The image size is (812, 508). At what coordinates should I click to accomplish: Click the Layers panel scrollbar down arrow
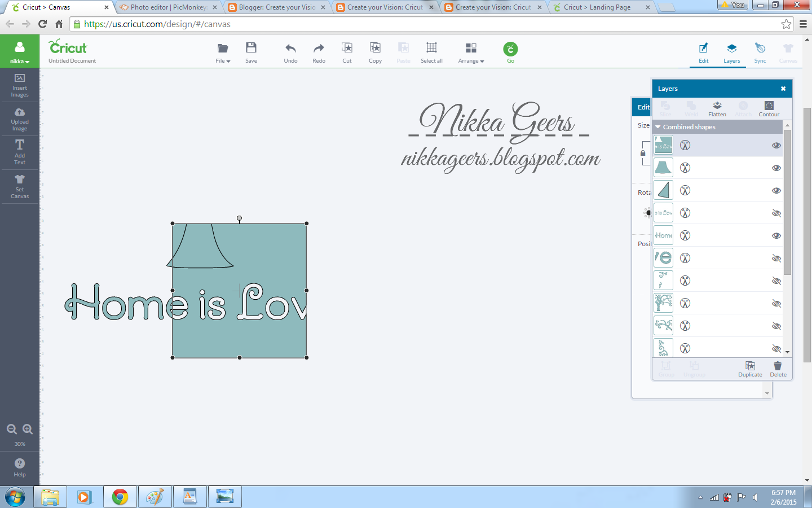(x=788, y=352)
